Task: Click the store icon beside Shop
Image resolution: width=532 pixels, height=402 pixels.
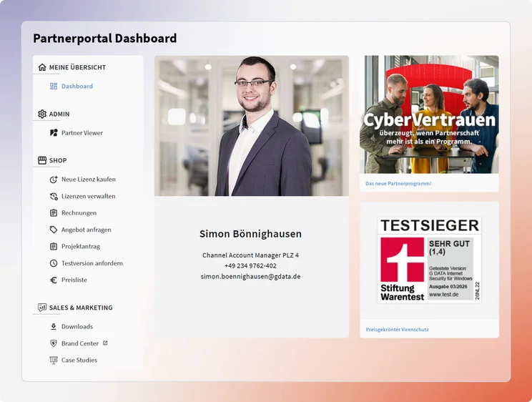Action: coord(42,160)
